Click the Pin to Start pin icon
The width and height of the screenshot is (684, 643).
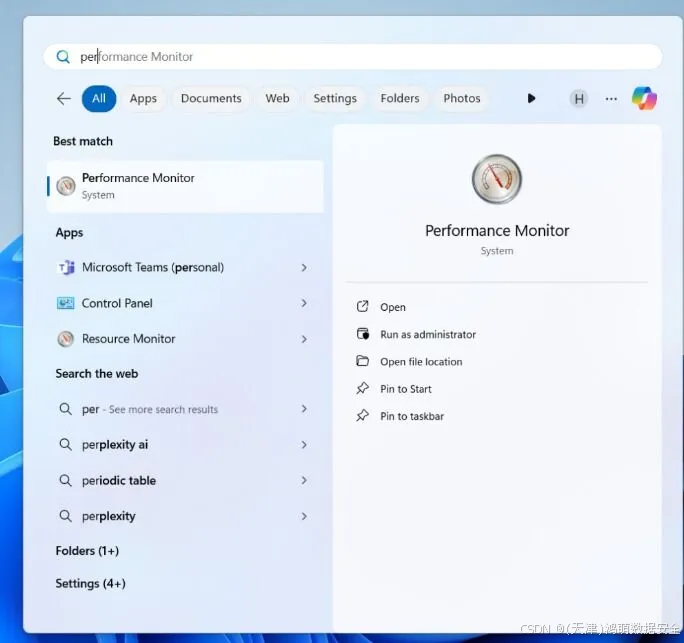pos(363,388)
